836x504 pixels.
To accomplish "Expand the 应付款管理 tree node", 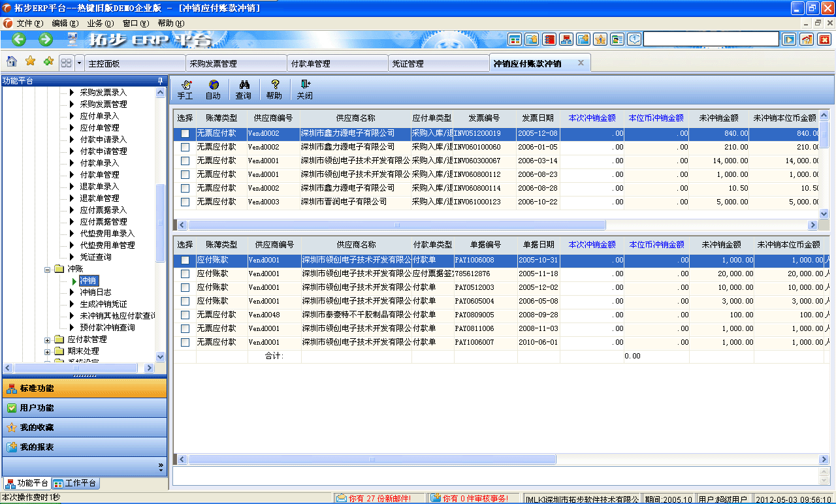I will [x=46, y=339].
